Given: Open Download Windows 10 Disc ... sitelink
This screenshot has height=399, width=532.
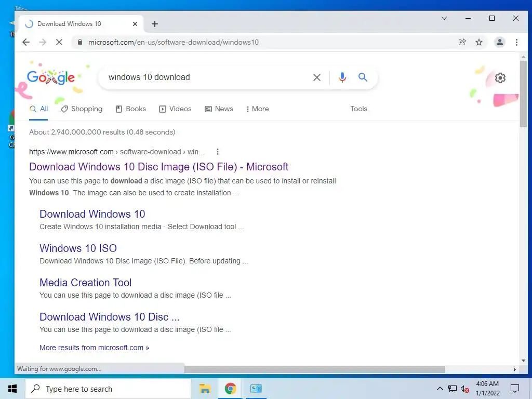Looking at the screenshot, I should pos(109,317).
